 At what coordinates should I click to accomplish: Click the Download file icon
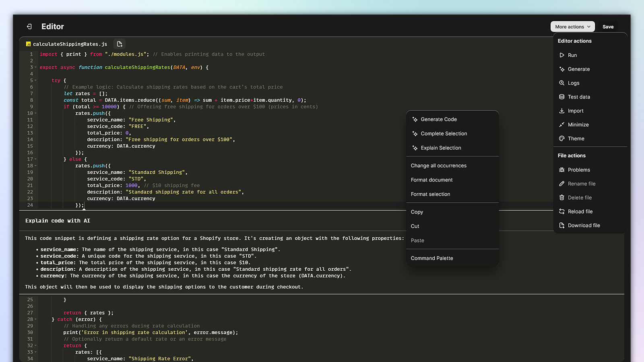tap(562, 225)
